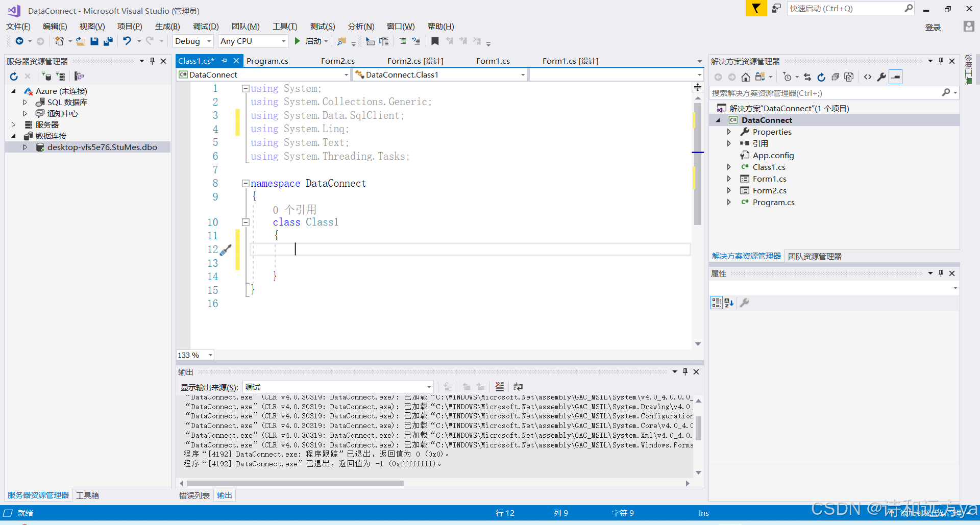Click the screwdriver quick action icon on line 12
This screenshot has width=980, height=525.
point(226,249)
